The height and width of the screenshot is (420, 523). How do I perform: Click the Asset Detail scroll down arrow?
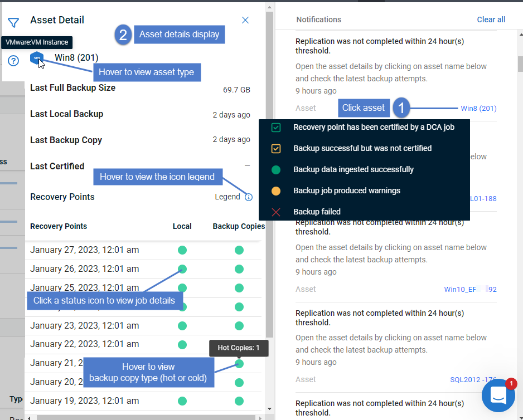(269, 409)
